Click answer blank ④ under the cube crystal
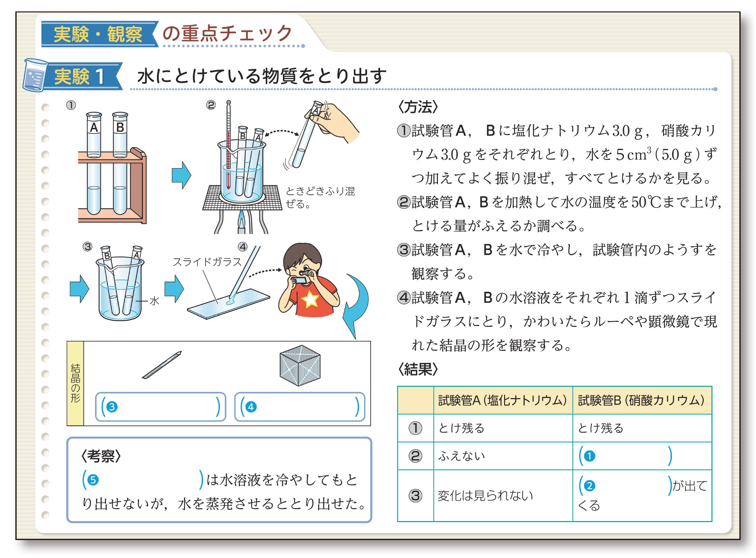Viewport: 756px width, 558px height. 300,407
